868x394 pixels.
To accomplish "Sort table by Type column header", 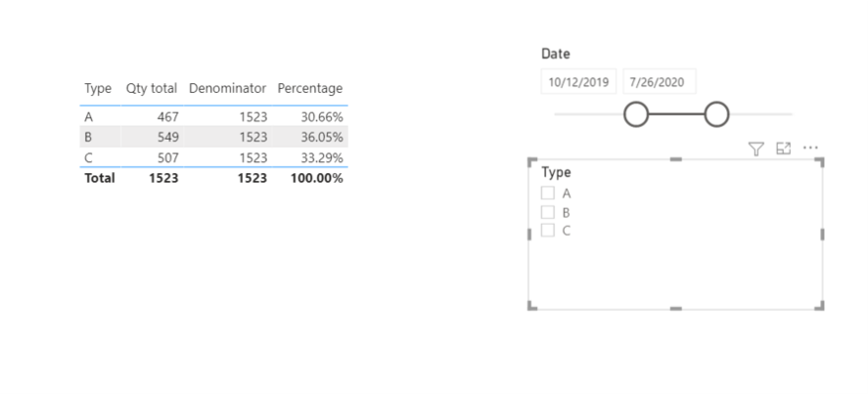I will click(x=98, y=89).
